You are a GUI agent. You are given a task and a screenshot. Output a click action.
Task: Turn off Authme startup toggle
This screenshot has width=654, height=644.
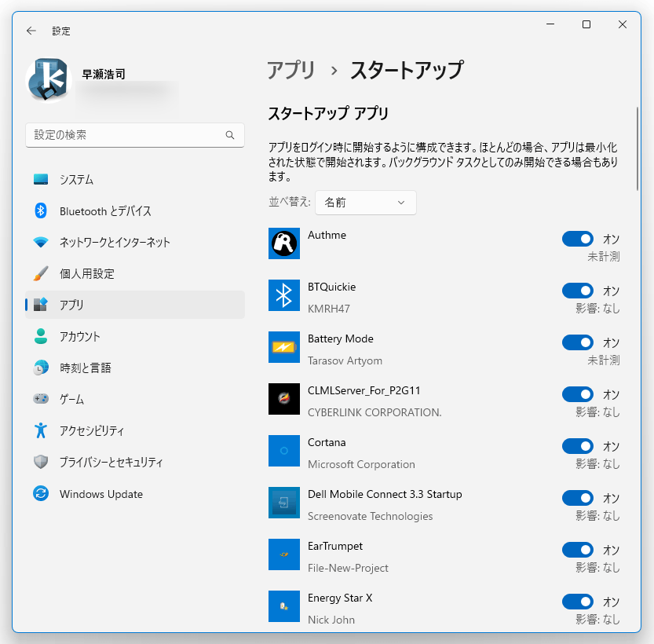point(578,239)
